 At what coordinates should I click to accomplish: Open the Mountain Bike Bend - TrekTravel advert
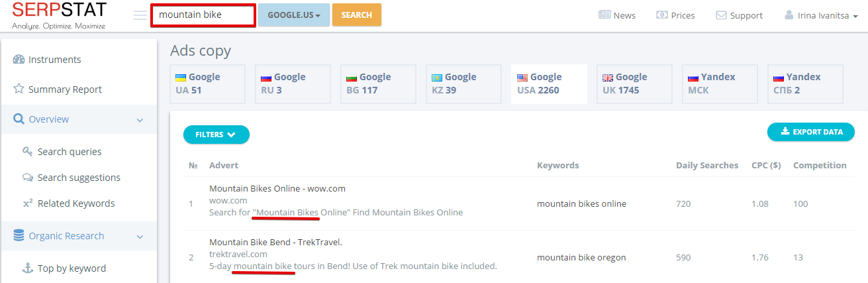[275, 242]
